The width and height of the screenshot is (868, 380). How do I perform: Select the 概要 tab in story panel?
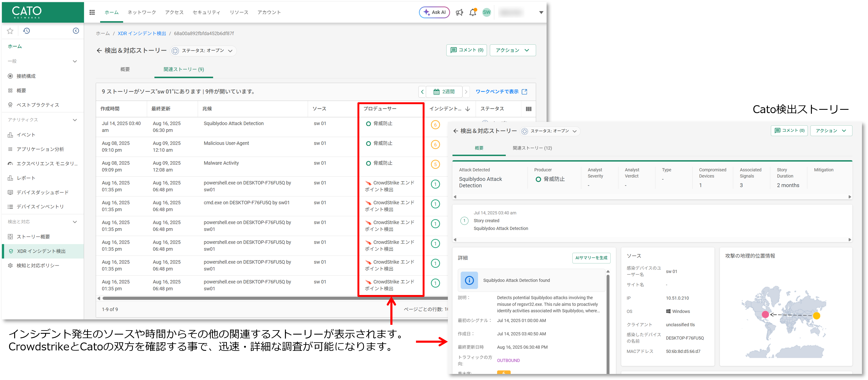point(479,148)
